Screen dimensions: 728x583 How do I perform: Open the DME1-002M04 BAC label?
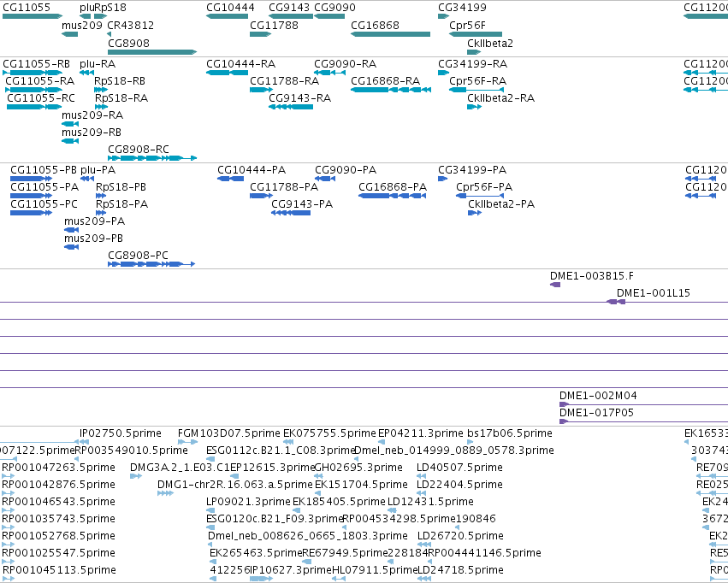pyautogui.click(x=598, y=396)
